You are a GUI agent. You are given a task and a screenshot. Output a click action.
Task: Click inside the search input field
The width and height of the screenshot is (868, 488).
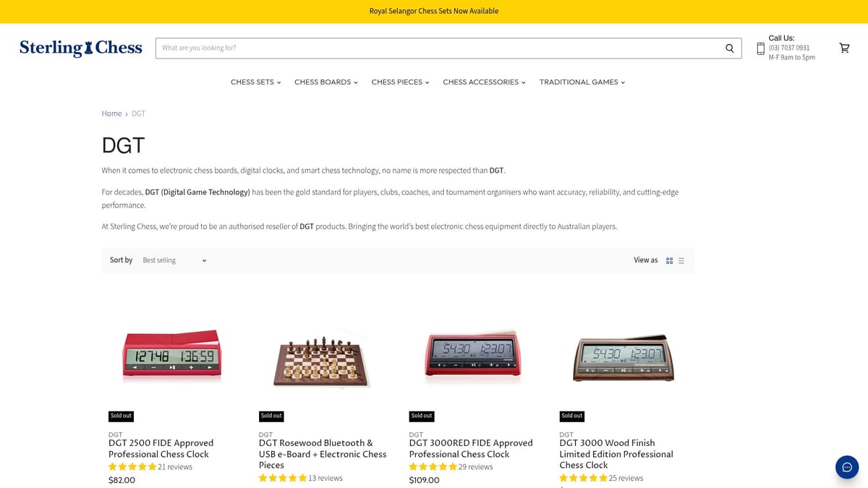pyautogui.click(x=434, y=48)
